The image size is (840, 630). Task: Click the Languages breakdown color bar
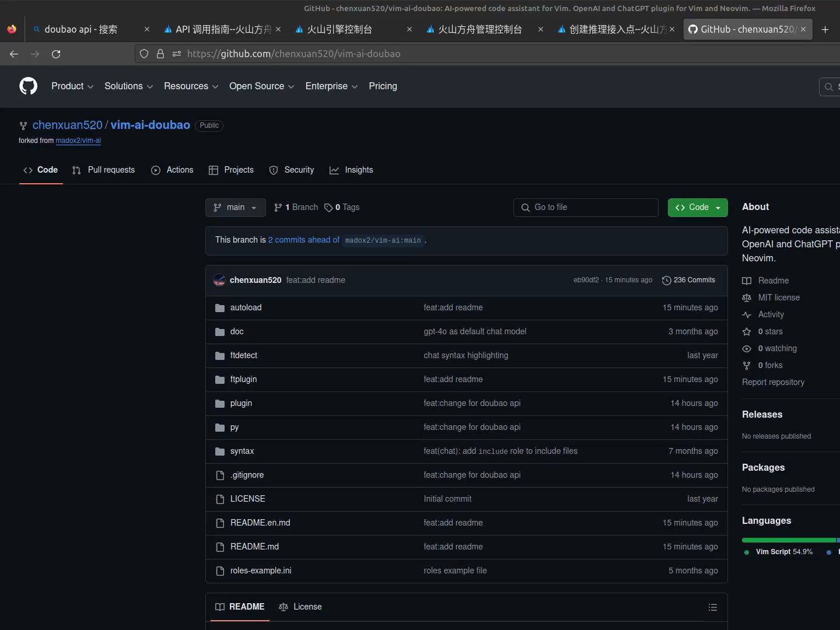pyautogui.click(x=790, y=540)
